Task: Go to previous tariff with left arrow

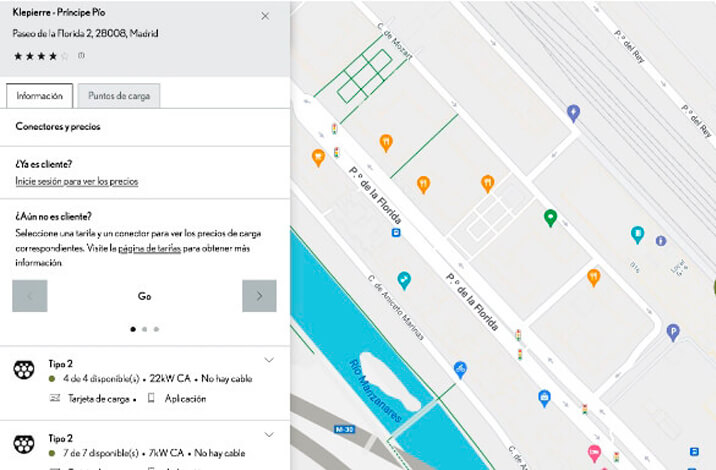Action: pyautogui.click(x=30, y=296)
